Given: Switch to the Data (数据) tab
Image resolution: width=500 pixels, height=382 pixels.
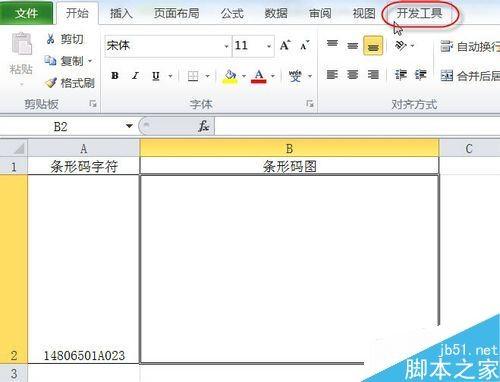Looking at the screenshot, I should (276, 13).
